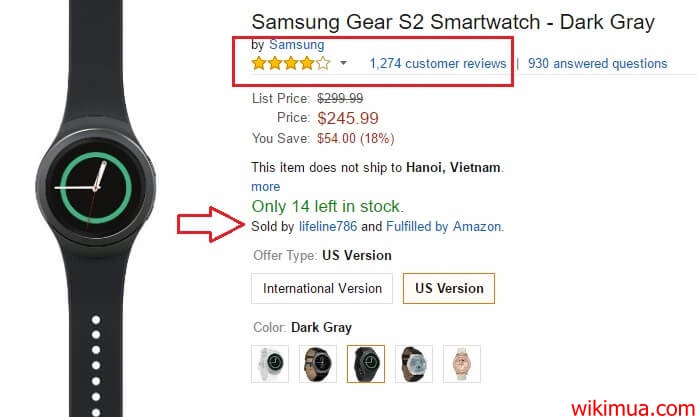View 930 answered questions
Image resolution: width=697 pixels, height=417 pixels.
[x=597, y=64]
